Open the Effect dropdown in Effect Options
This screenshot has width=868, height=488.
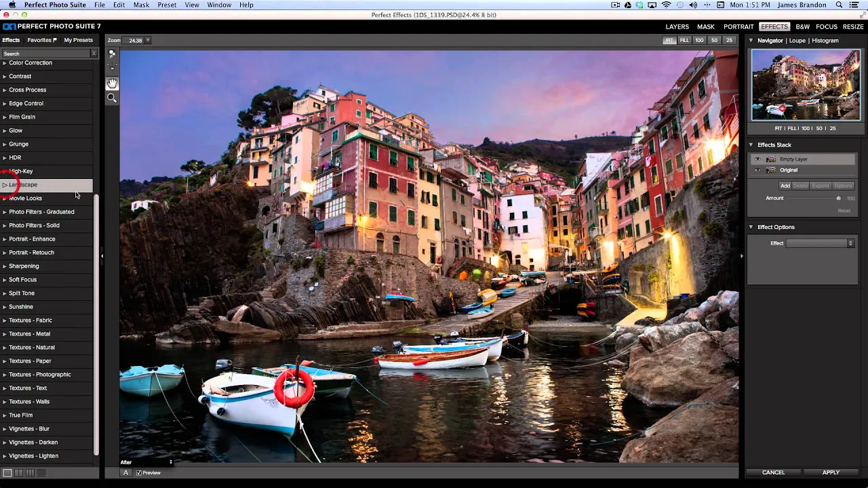tap(820, 243)
